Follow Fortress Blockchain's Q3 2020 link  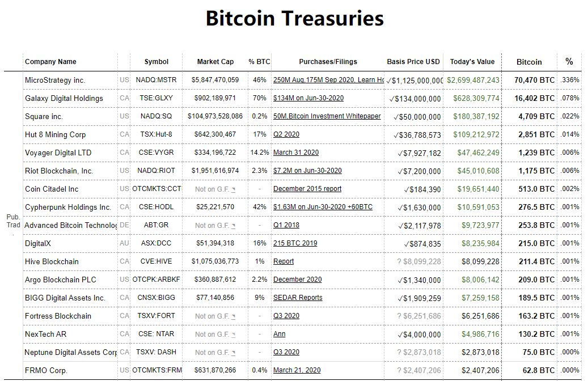click(286, 316)
